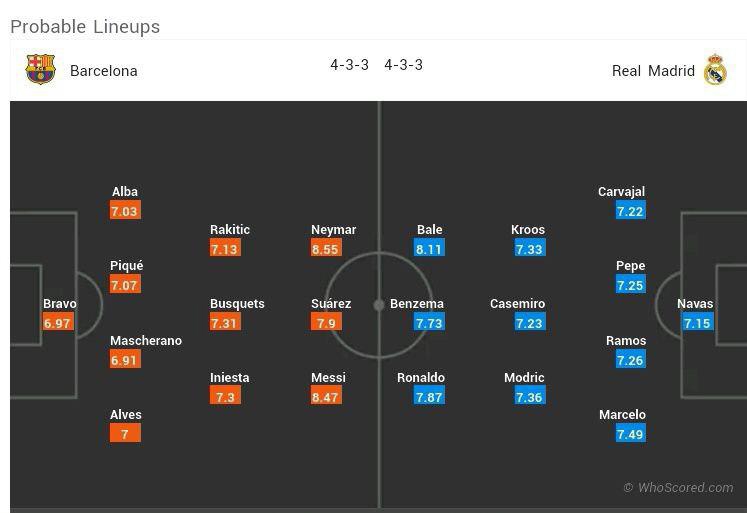Click Alves's 7 rating badge
This screenshot has height=513, width=747.
click(125, 434)
